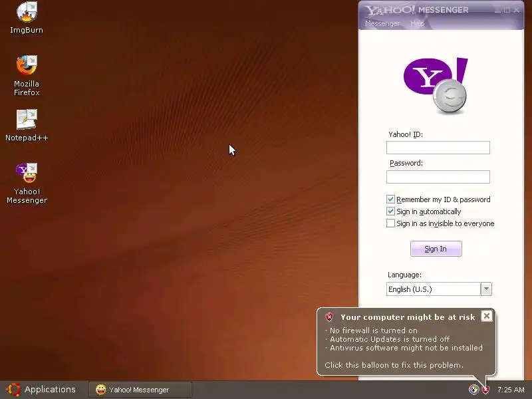The width and height of the screenshot is (532, 399).
Task: Uncheck Sign in automatically
Action: coord(390,211)
